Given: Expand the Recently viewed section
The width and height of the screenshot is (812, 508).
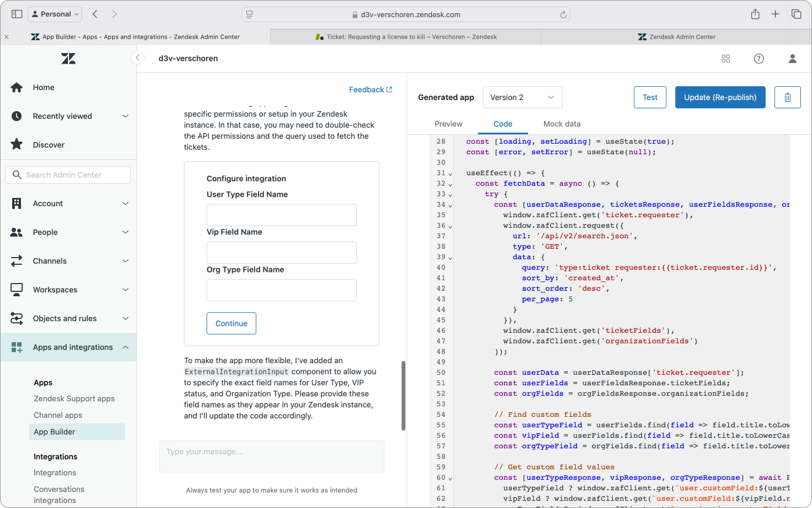Looking at the screenshot, I should coord(125,116).
